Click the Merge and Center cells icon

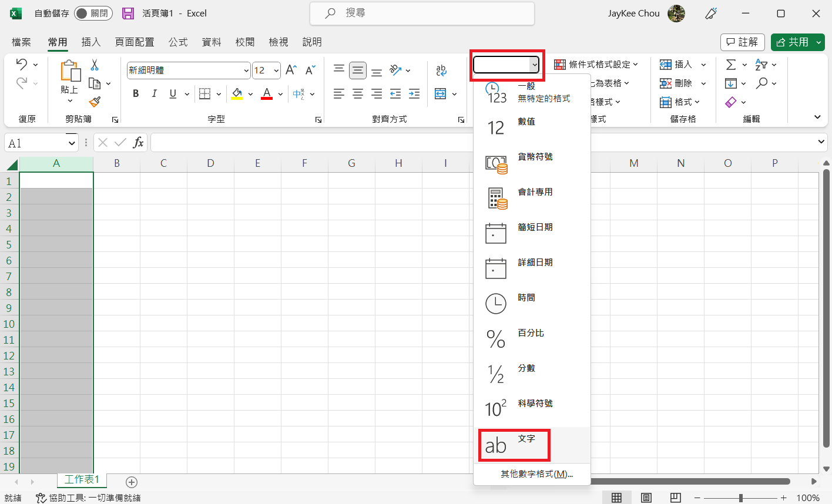[440, 94]
